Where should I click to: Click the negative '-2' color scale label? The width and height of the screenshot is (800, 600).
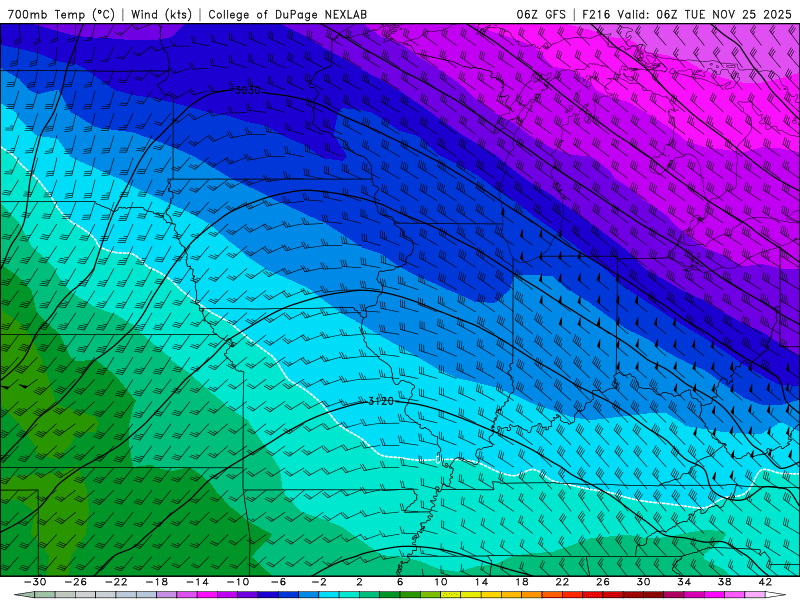point(319,582)
